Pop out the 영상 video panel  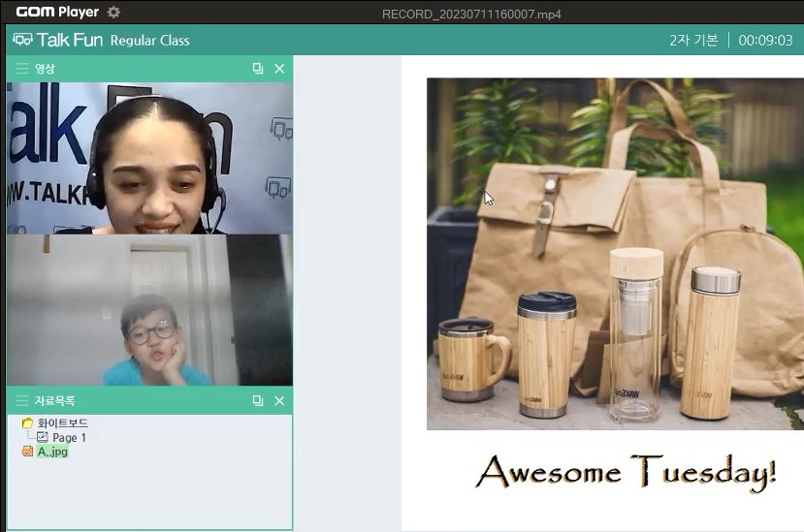tap(257, 69)
